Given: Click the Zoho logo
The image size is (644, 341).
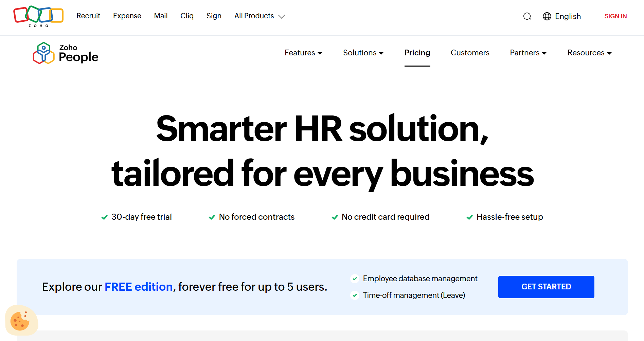Looking at the screenshot, I should tap(38, 16).
